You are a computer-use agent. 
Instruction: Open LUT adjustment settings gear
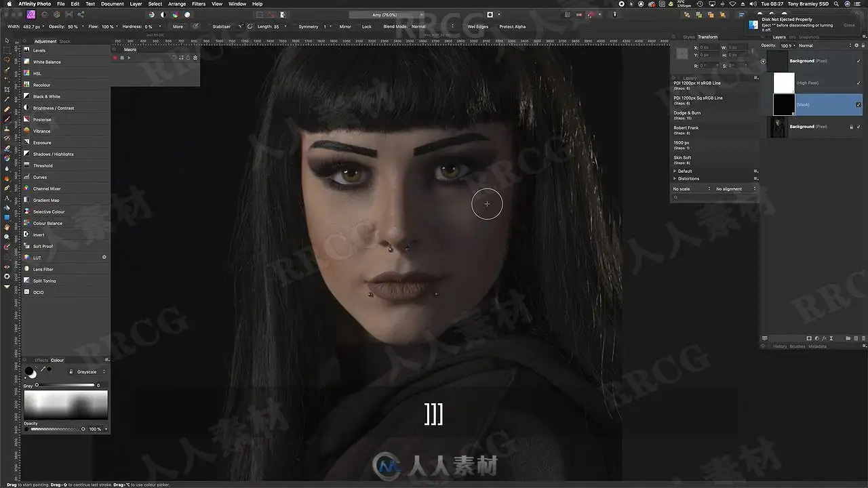(x=104, y=258)
